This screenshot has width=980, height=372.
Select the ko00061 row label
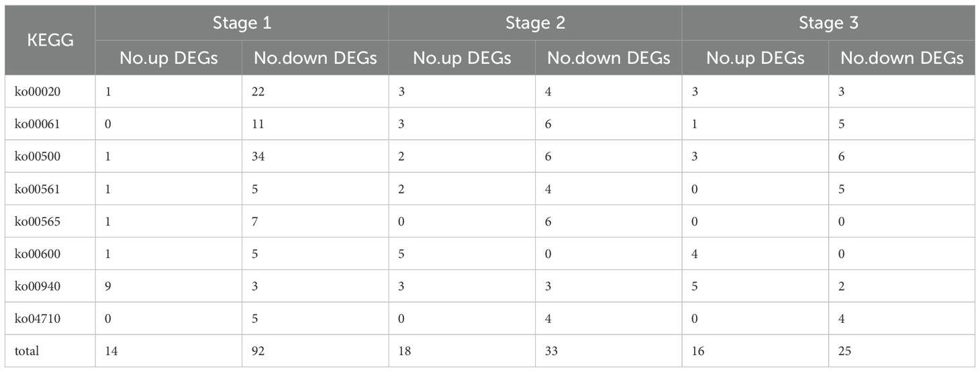pyautogui.click(x=38, y=124)
